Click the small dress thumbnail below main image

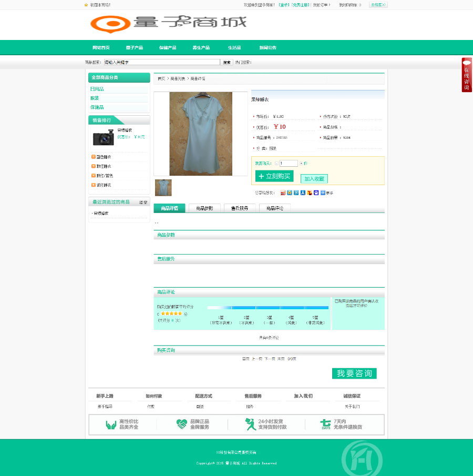[163, 188]
